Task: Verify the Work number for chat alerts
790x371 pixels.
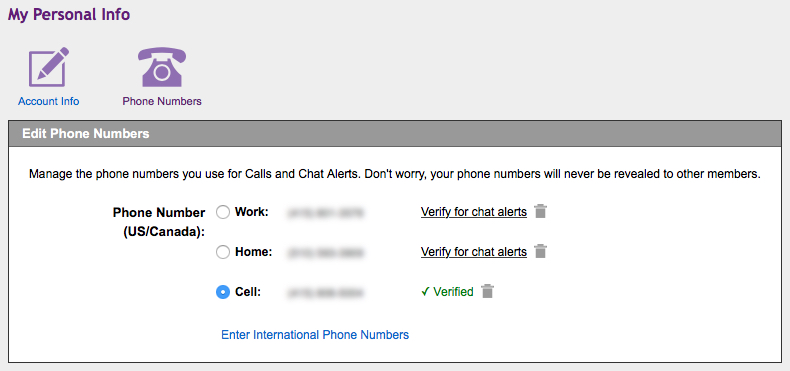Action: tap(474, 212)
